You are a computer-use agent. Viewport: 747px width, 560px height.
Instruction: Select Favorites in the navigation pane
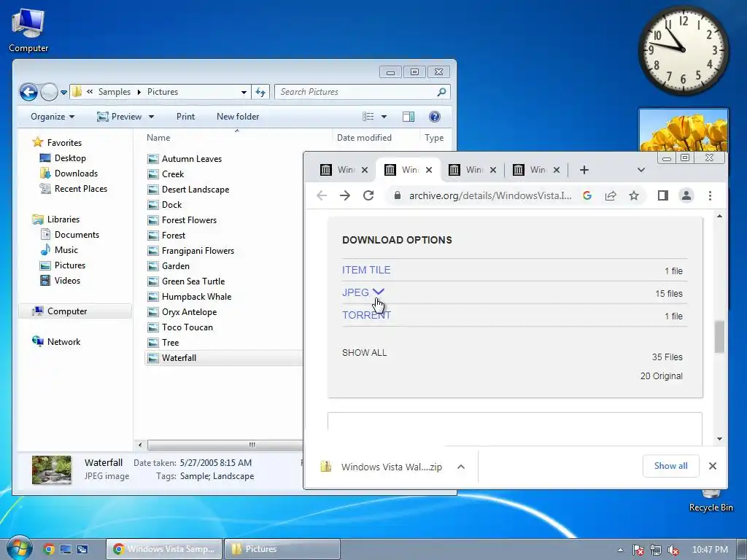pyautogui.click(x=64, y=142)
